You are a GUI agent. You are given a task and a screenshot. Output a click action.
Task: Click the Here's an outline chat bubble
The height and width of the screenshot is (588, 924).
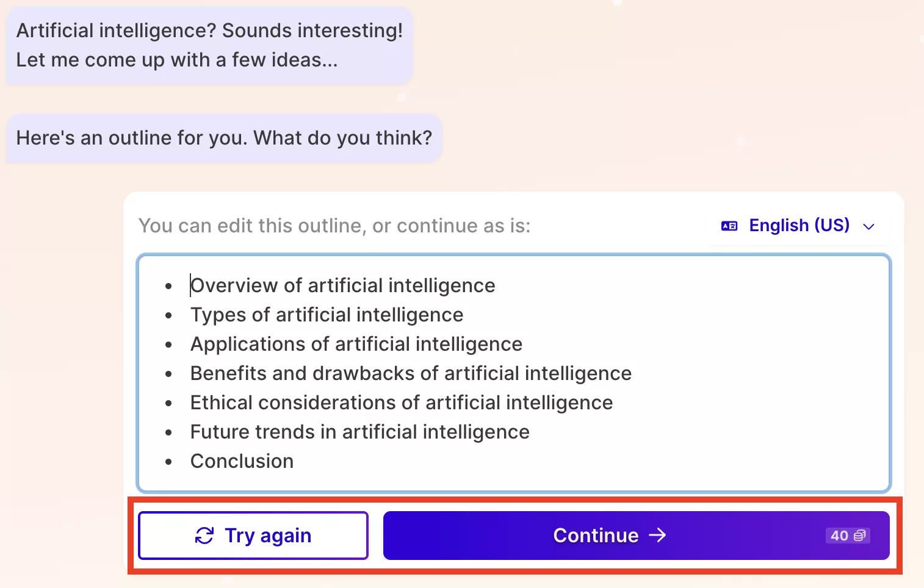[x=224, y=138]
